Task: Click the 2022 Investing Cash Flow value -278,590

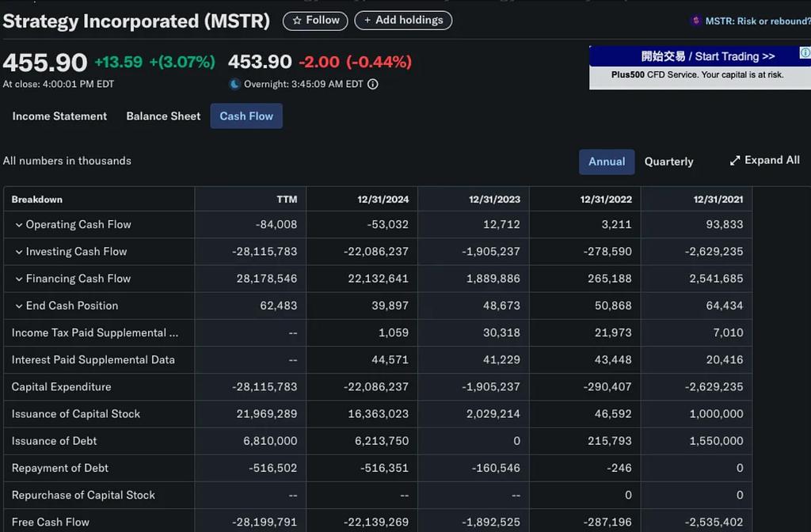Action: tap(607, 252)
